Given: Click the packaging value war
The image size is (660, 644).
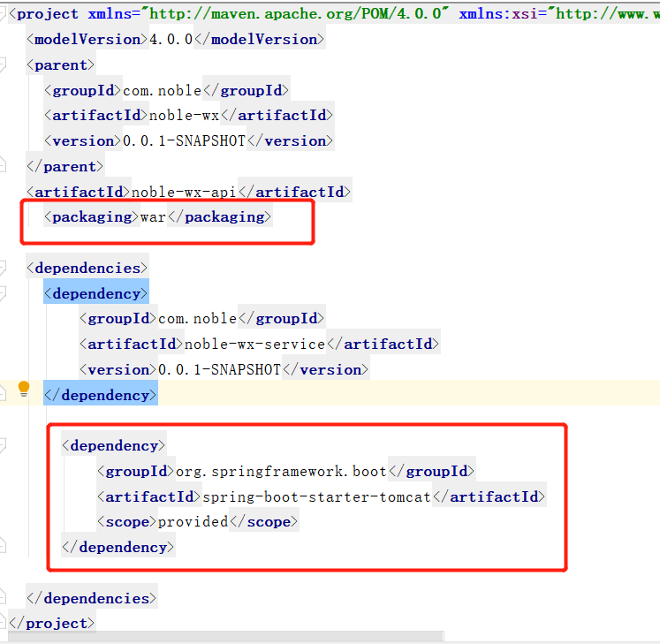Looking at the screenshot, I should click(x=153, y=217).
